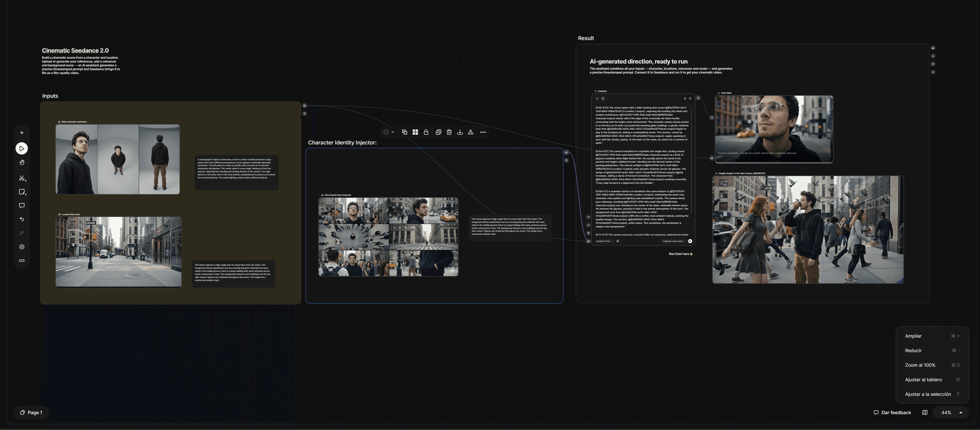Choose Ajustar al tablero in the zoom menu
Viewport: 980px width, 430px height.
(923, 379)
